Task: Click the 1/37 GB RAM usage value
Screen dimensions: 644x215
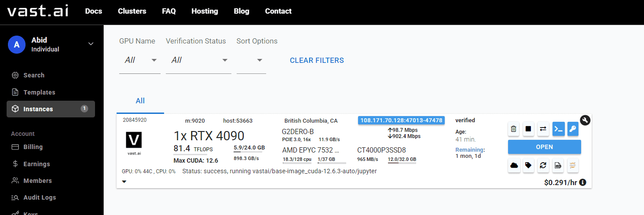Action: pyautogui.click(x=326, y=159)
